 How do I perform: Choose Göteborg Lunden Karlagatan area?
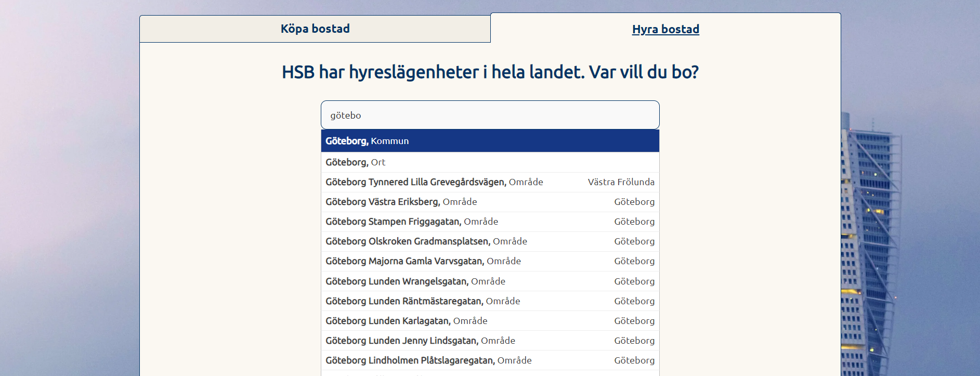coord(490,321)
